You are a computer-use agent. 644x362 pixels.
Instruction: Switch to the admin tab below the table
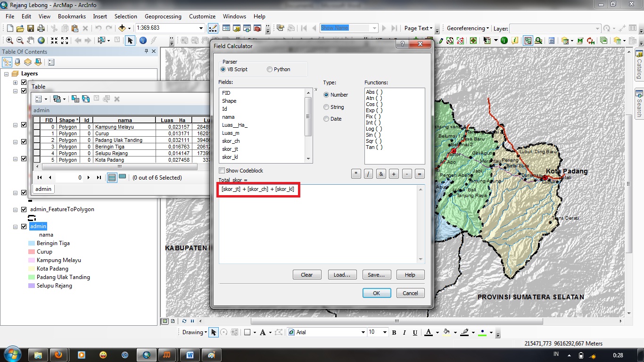[x=43, y=189]
